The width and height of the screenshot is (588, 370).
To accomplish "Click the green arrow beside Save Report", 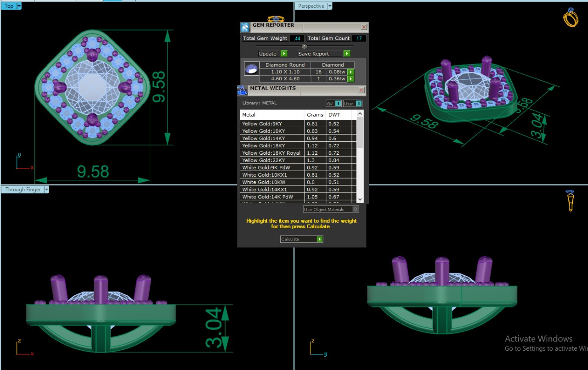I will pos(347,54).
